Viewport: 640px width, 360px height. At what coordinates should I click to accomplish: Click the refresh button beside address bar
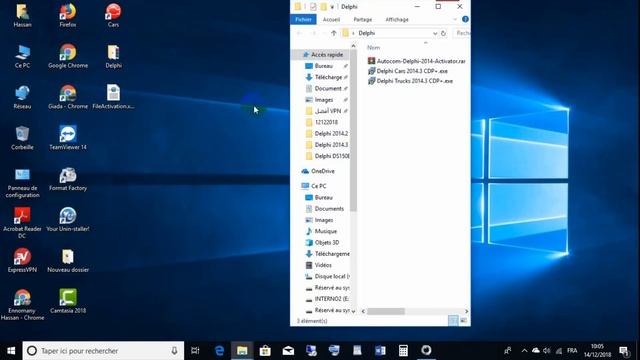443,33
